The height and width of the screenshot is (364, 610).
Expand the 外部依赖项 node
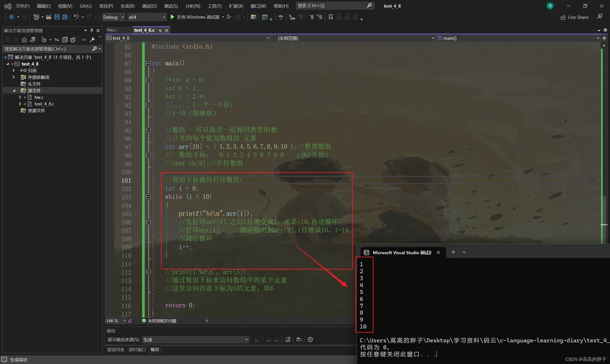pos(14,77)
